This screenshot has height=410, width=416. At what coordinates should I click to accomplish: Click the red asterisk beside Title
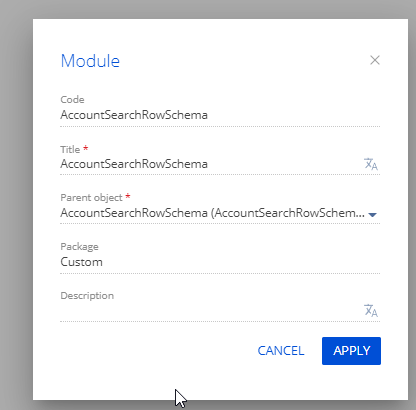[86, 148]
